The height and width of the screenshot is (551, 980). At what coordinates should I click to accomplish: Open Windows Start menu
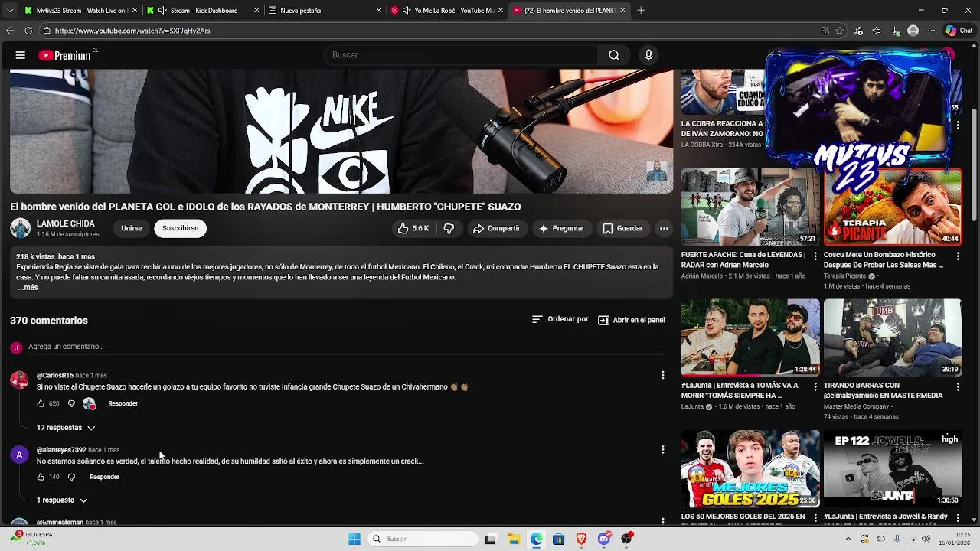click(x=354, y=539)
